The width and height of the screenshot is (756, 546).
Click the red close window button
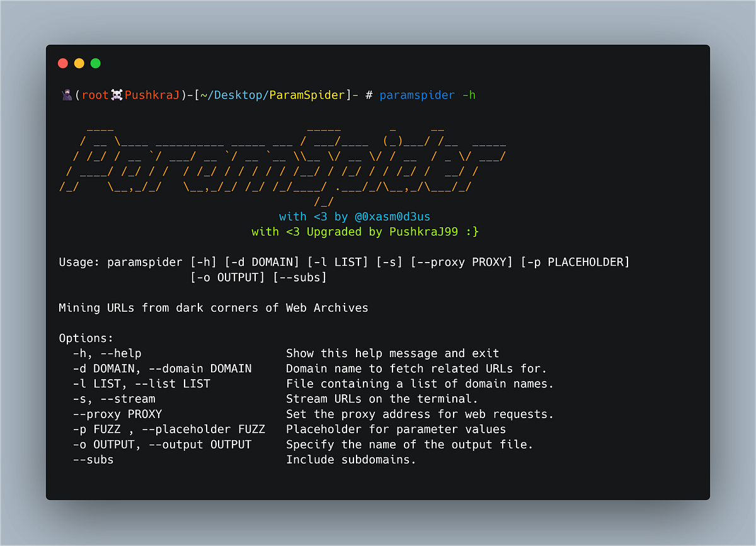63,63
